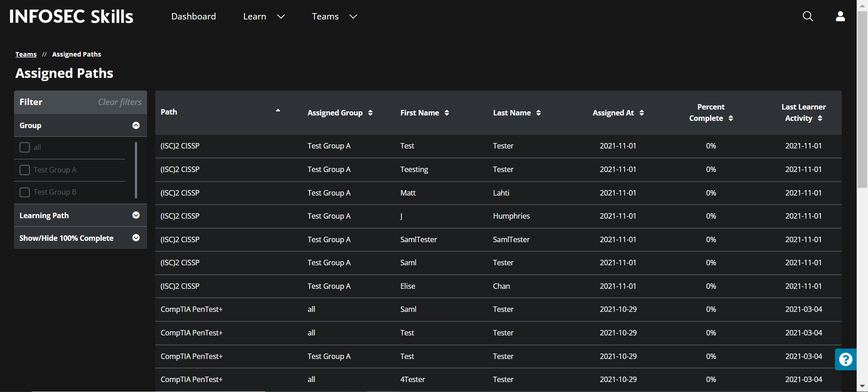Open the user profile icon
The height and width of the screenshot is (392, 868).
(x=840, y=16)
